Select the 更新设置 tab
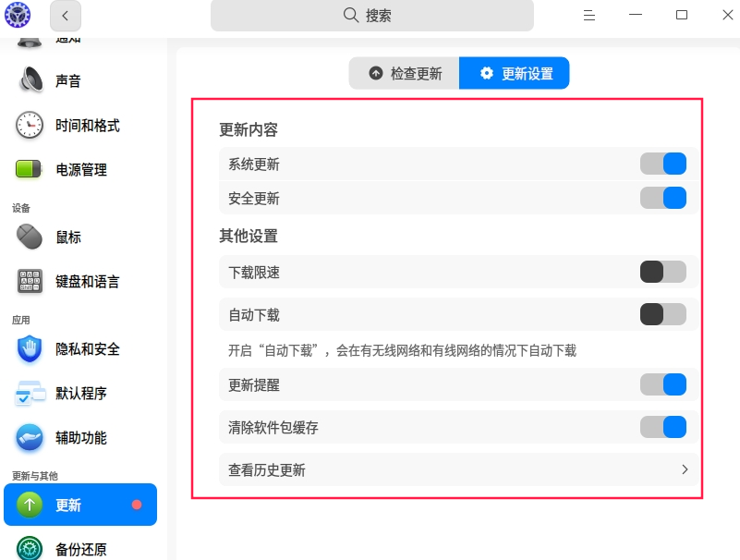 [x=514, y=73]
